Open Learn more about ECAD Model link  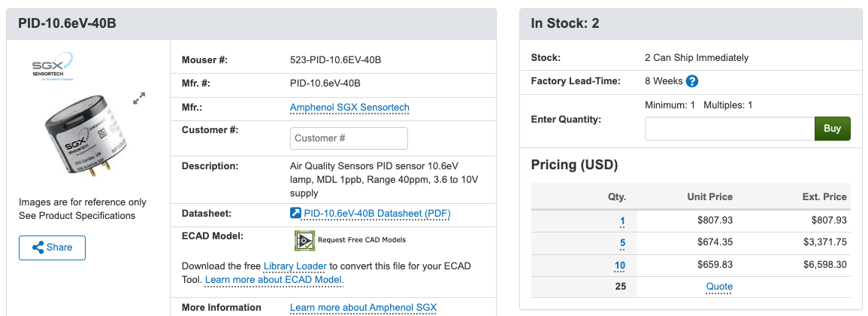274,280
